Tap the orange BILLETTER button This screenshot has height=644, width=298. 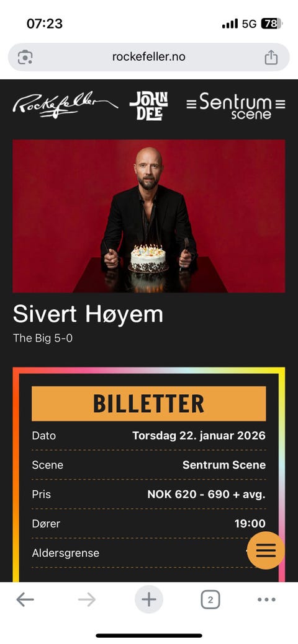pos(148,404)
